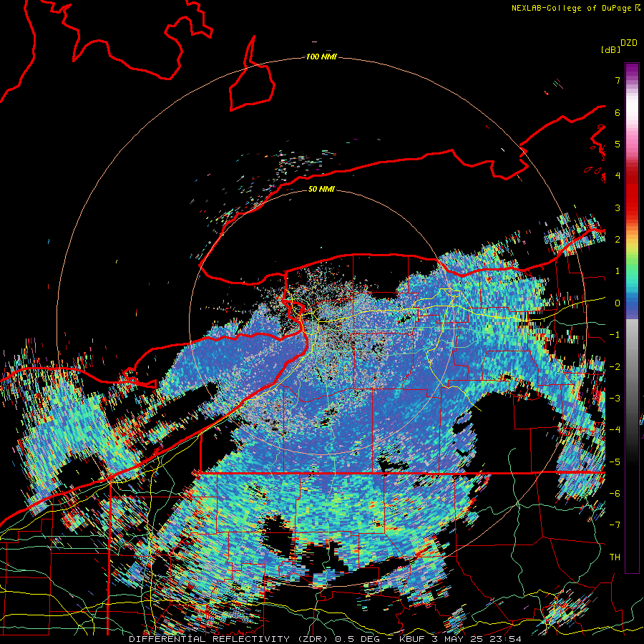Click the 1 value on the color scale

pos(618,271)
